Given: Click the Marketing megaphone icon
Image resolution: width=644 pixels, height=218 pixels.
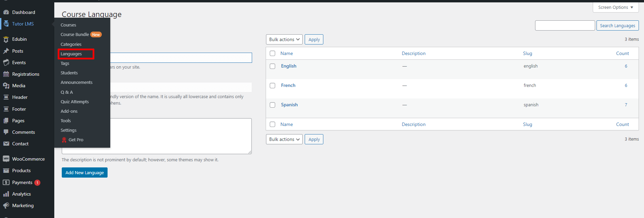Looking at the screenshot, I should pyautogui.click(x=6, y=205).
